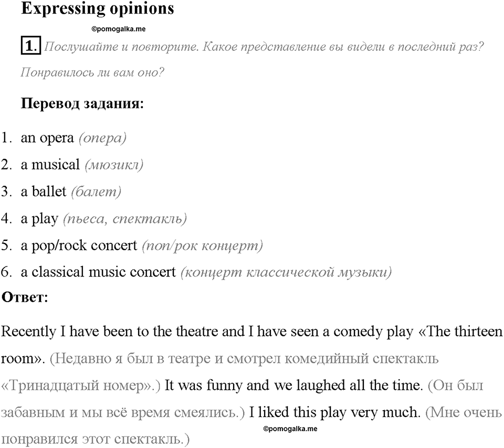Click the translation '(мюзикл)'
This screenshot has width=504, height=448.
pyautogui.click(x=114, y=165)
